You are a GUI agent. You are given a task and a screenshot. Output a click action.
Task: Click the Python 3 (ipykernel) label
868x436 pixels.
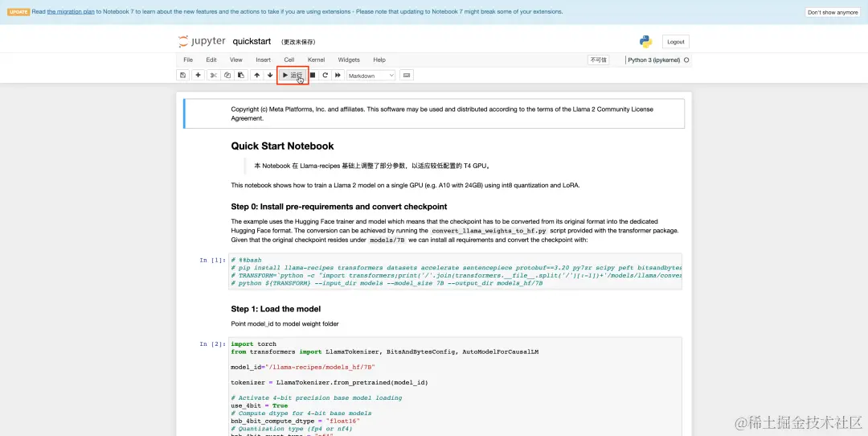[653, 60]
